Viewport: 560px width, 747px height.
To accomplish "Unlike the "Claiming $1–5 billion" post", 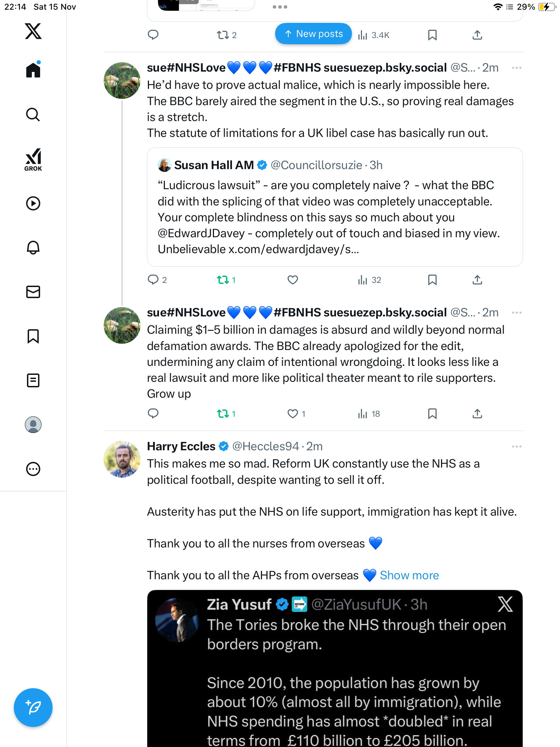I will click(292, 414).
